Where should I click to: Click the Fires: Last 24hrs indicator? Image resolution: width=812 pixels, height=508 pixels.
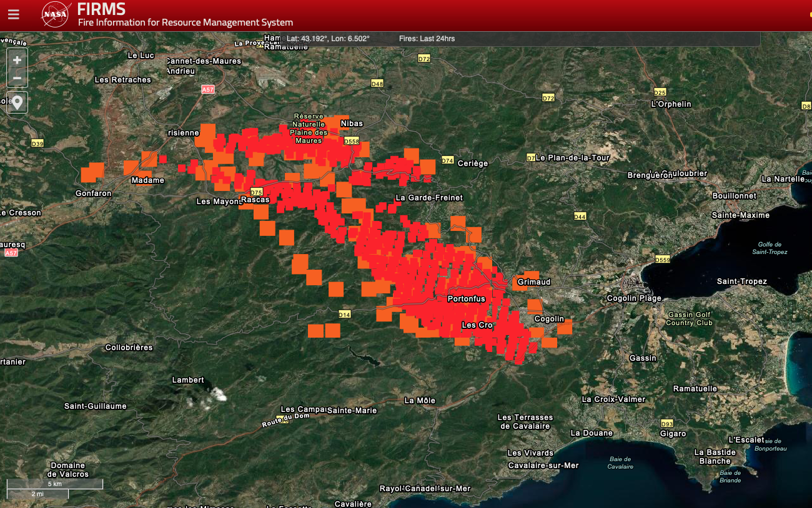pos(427,39)
